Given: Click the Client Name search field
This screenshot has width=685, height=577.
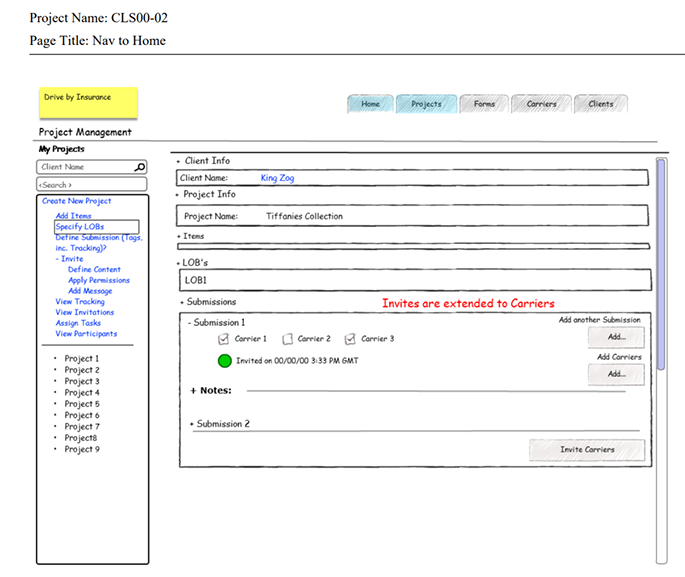Looking at the screenshot, I should [84, 167].
